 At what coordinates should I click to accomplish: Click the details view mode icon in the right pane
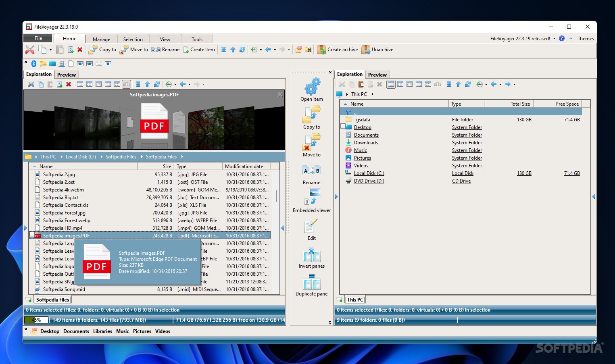click(x=391, y=84)
